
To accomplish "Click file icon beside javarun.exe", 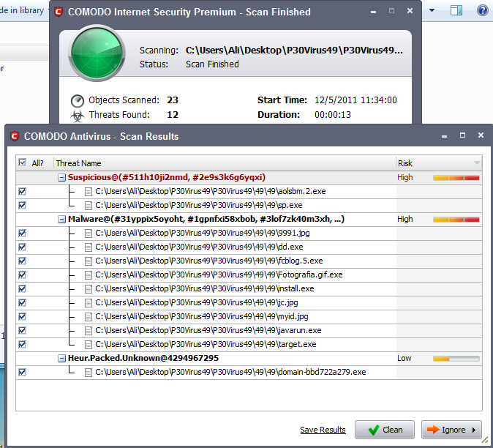I will 89,331.
